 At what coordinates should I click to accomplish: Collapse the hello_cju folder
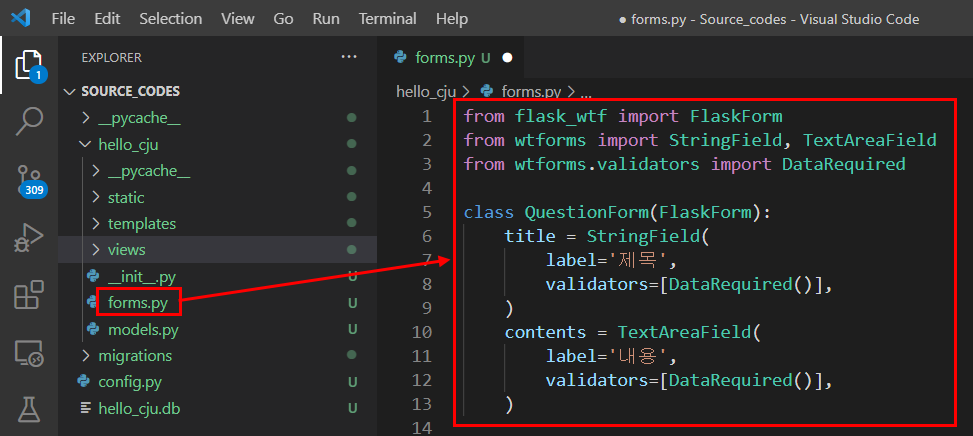86,144
